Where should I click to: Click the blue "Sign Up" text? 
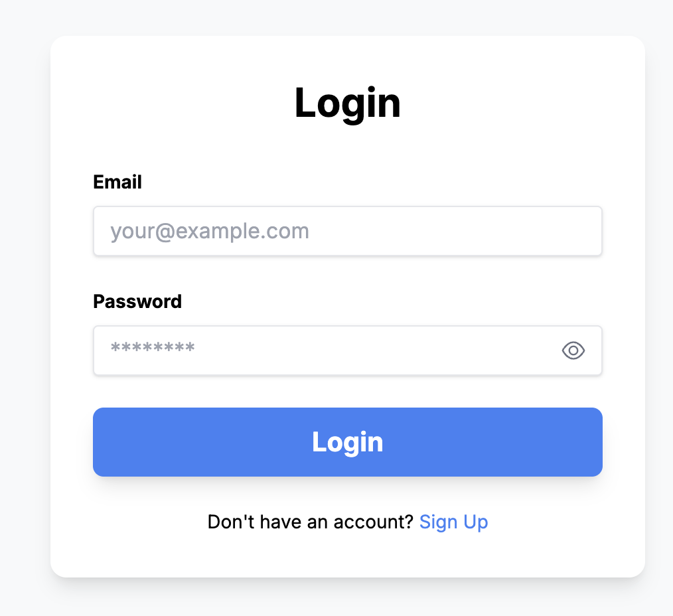pos(453,522)
